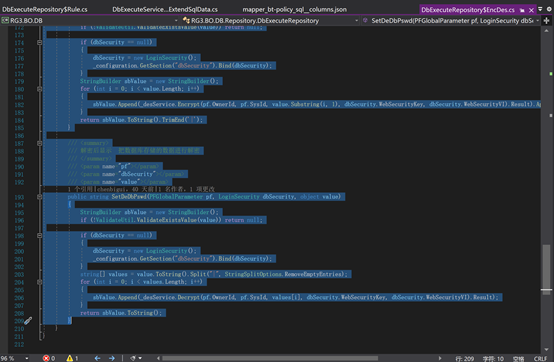Open the tab settings gear
Viewport: 554px width, 362px height.
[x=549, y=10]
